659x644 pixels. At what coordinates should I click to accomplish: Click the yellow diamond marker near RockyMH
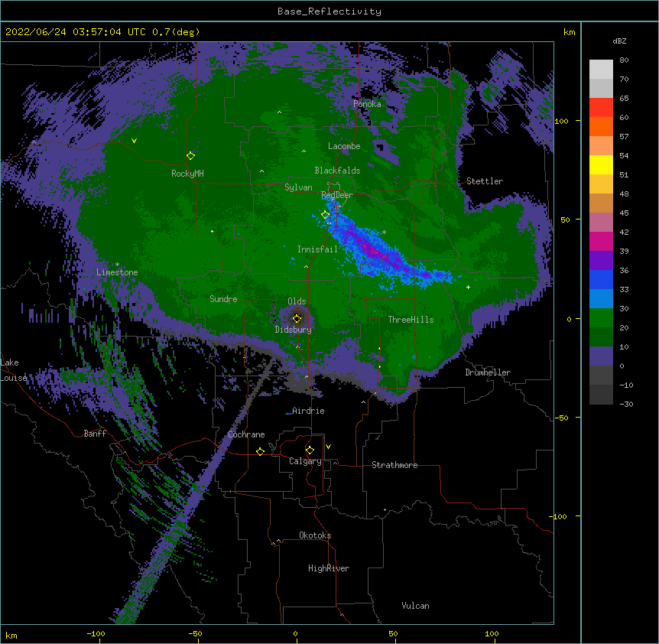[x=191, y=156]
